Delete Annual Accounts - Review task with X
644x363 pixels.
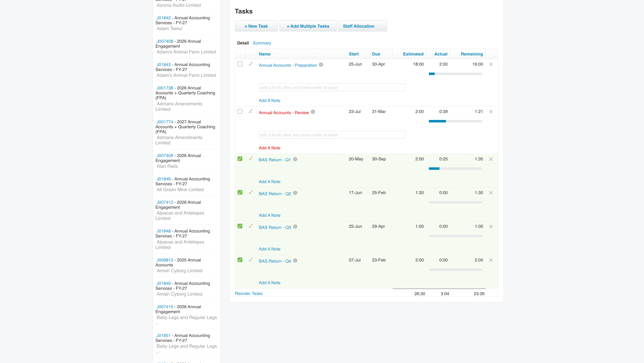[x=491, y=112]
